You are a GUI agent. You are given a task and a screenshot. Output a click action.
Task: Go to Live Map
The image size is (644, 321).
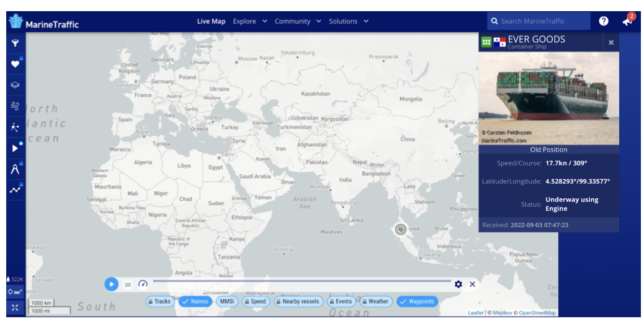coord(211,21)
